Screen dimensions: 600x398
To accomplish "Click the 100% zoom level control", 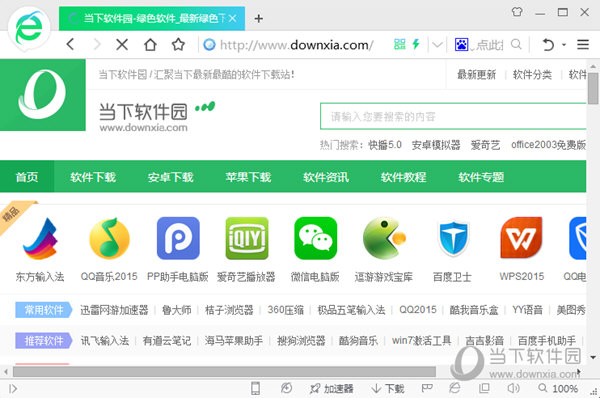I will click(x=558, y=388).
